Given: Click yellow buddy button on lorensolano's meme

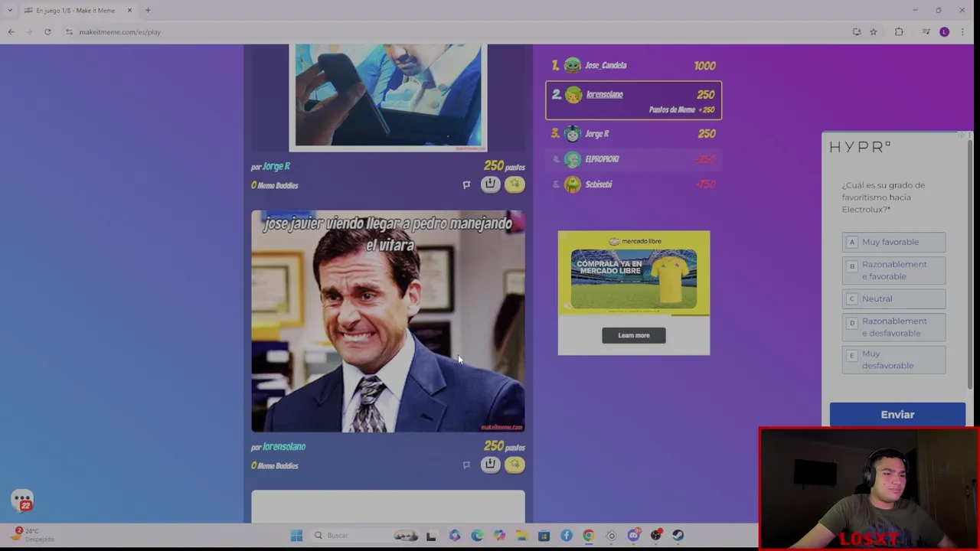Looking at the screenshot, I should click(514, 464).
